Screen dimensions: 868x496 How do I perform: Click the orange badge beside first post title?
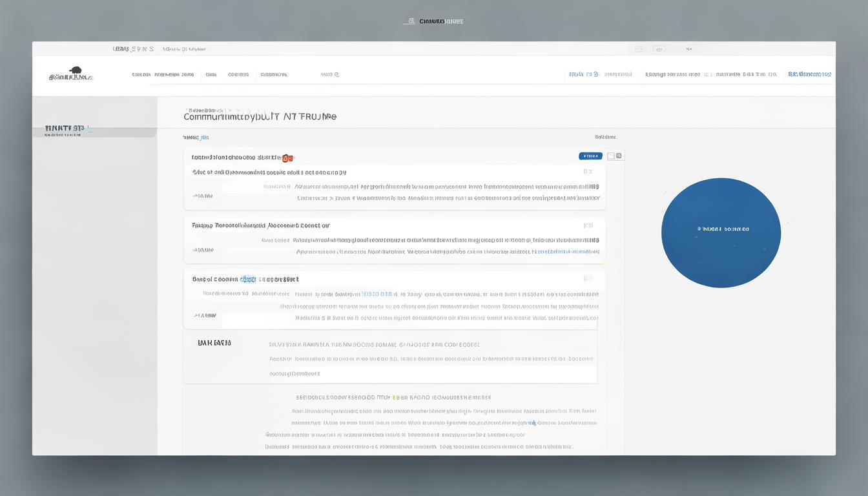click(287, 158)
